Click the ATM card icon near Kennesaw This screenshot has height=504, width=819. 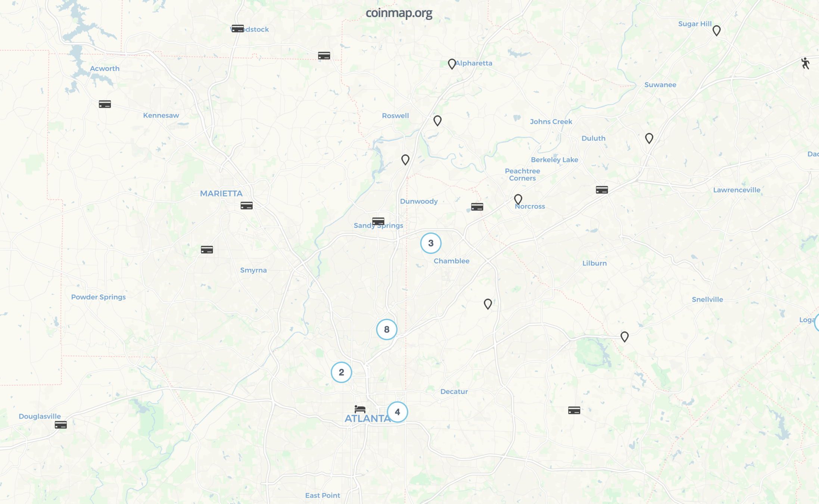coord(105,104)
